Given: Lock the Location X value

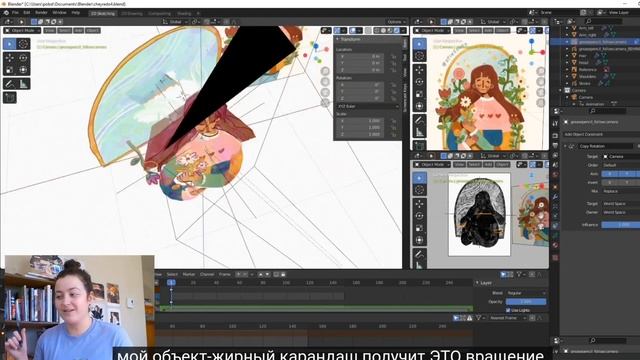Looking at the screenshot, I should [393, 57].
